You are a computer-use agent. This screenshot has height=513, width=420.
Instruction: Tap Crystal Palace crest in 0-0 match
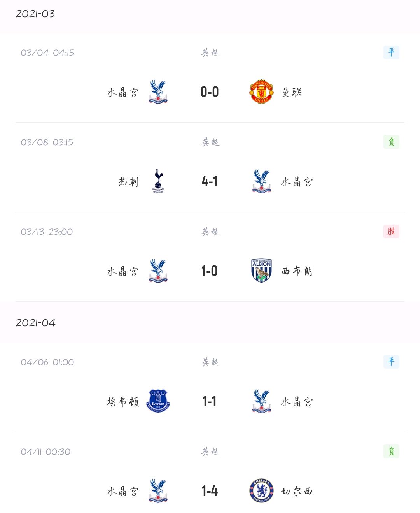coord(158,92)
